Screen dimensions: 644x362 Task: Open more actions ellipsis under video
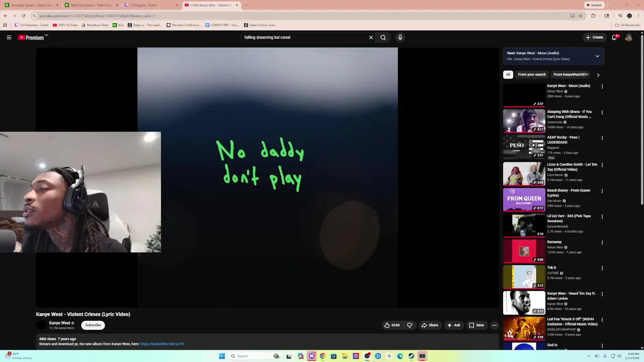pos(495,325)
